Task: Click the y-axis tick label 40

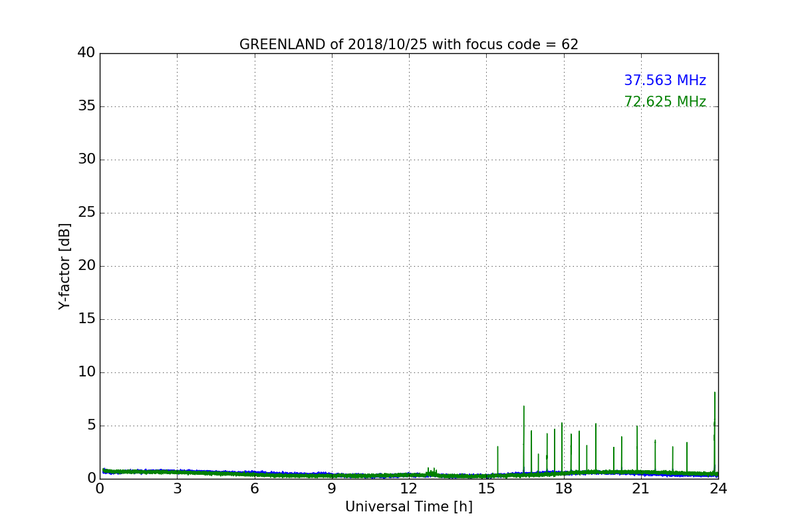Action: [x=86, y=53]
